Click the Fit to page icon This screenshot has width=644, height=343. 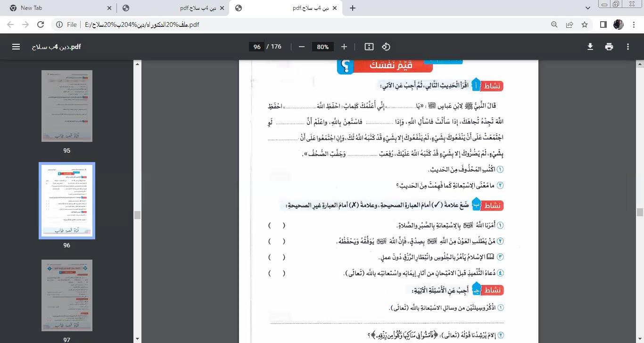(369, 47)
